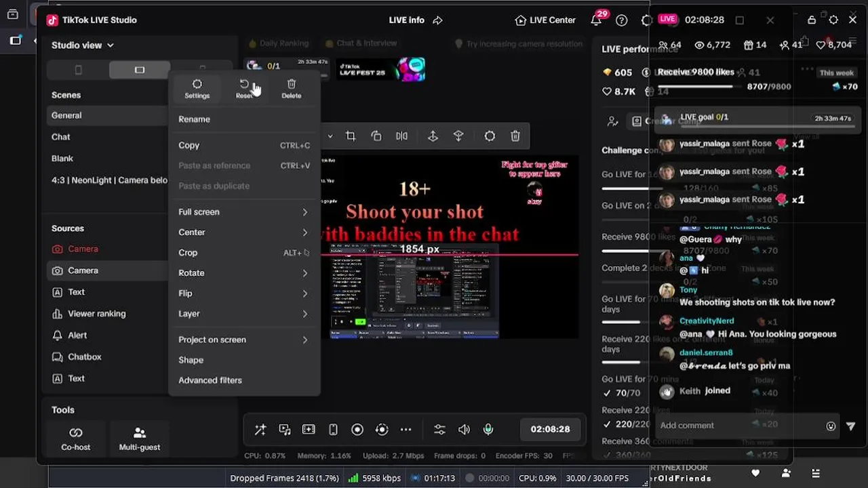Click the Delete trash icon in context menu
The height and width of the screenshot is (488, 868).
291,88
